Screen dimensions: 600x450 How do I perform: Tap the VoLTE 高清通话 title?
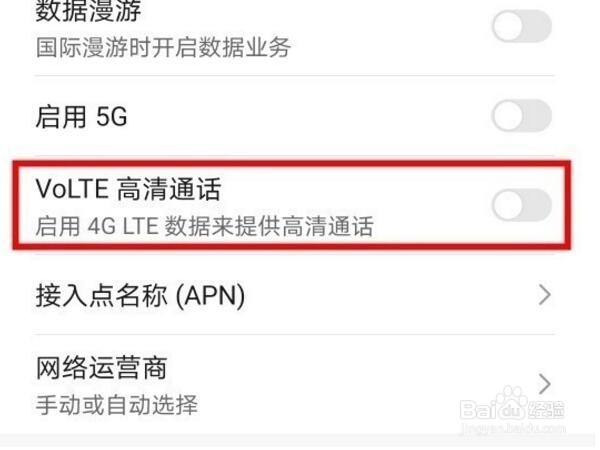[128, 189]
